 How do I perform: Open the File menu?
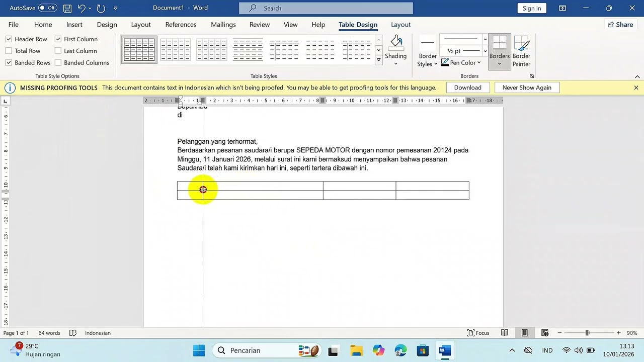14,25
